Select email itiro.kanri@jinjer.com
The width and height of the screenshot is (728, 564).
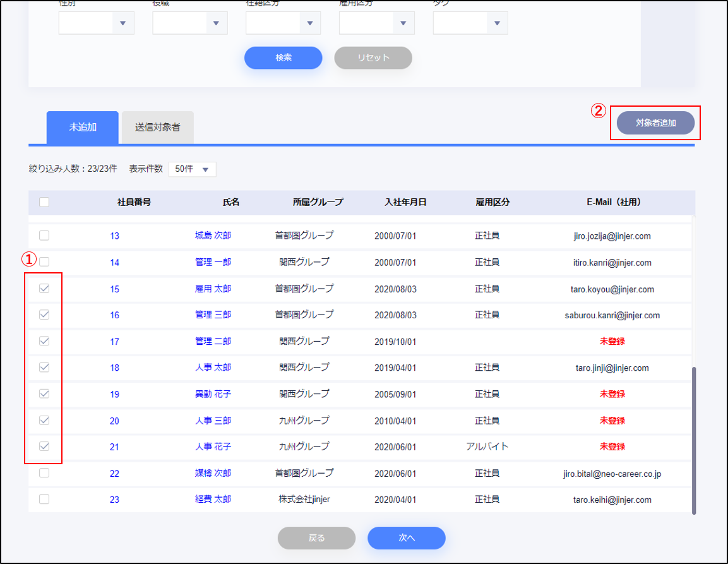click(x=612, y=263)
